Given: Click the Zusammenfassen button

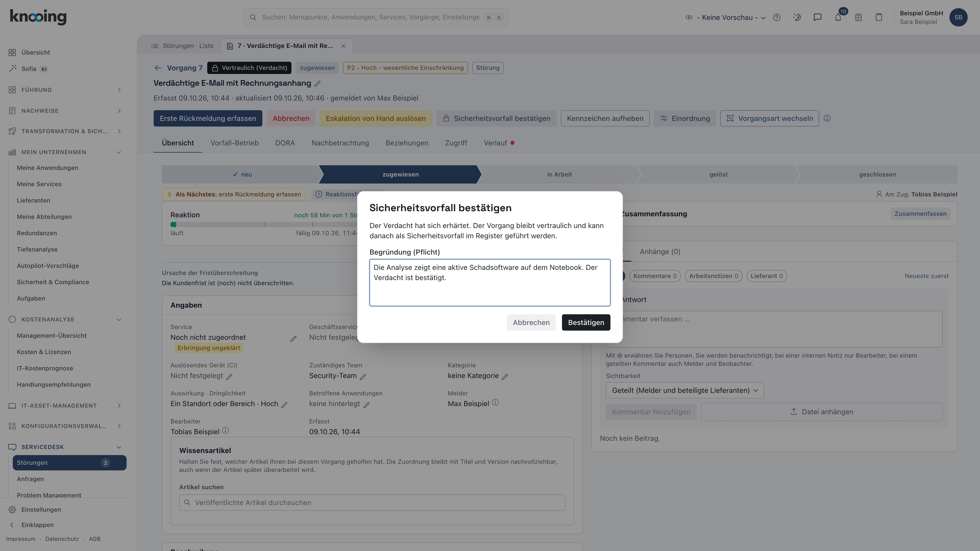Looking at the screenshot, I should [920, 214].
